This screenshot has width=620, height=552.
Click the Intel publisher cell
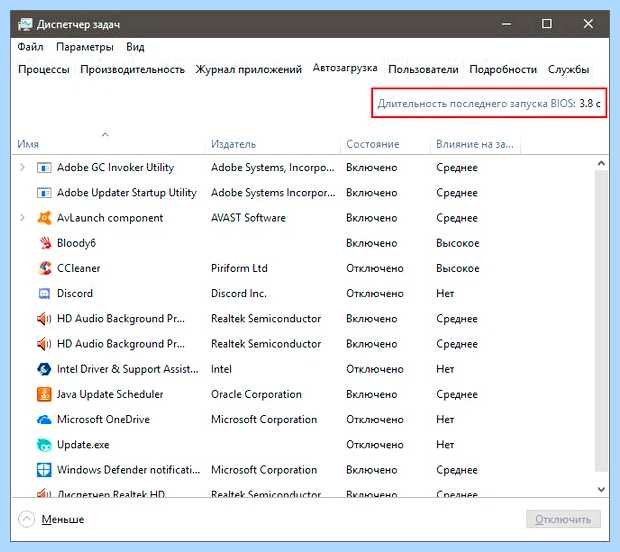point(221,369)
